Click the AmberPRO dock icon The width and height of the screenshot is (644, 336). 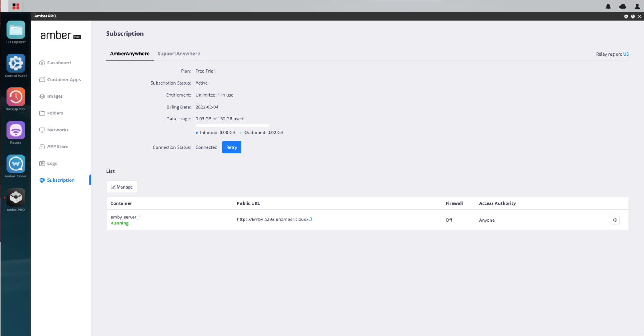[16, 197]
